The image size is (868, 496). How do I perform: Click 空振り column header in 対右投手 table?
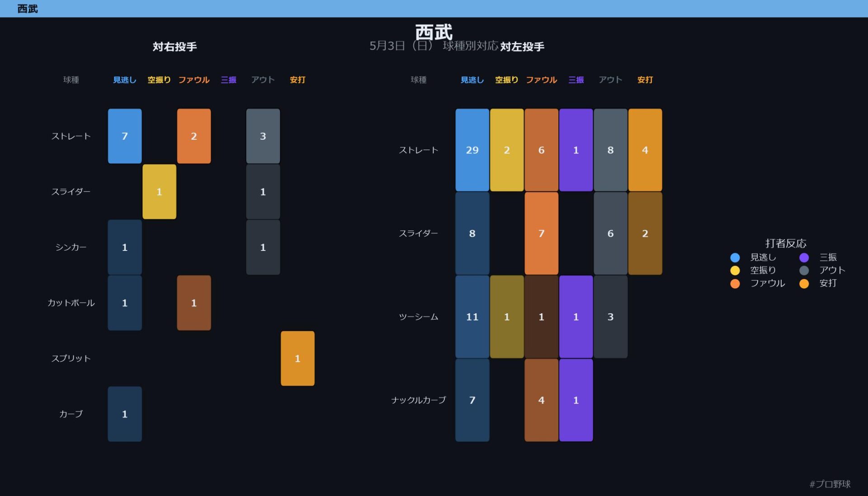coord(159,80)
